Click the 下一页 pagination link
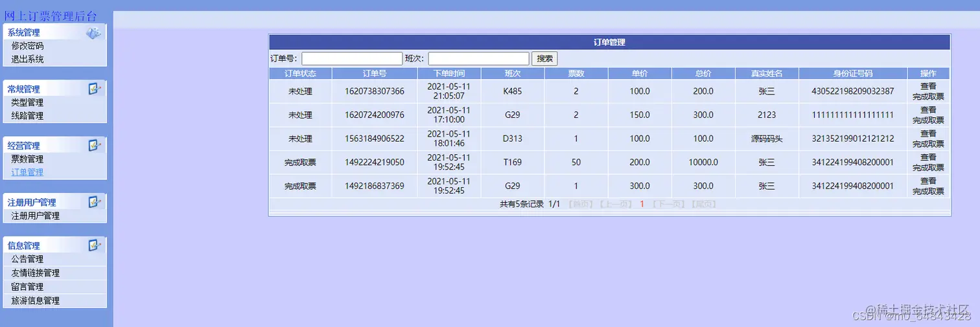The width and height of the screenshot is (980, 327). [668, 204]
